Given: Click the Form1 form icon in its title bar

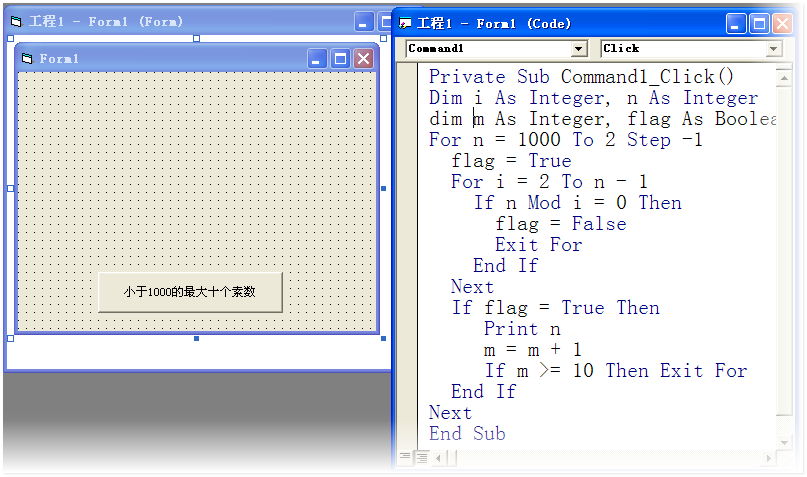Looking at the screenshot, I should 27,59.
